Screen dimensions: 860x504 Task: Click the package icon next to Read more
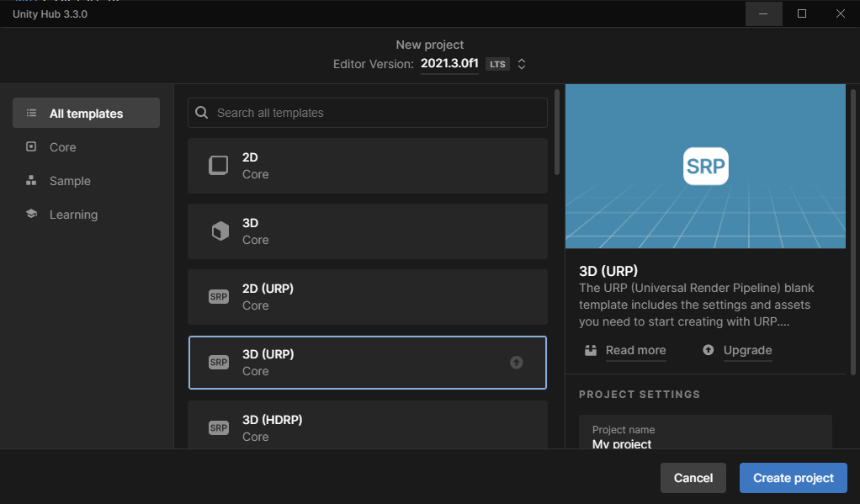pos(591,350)
